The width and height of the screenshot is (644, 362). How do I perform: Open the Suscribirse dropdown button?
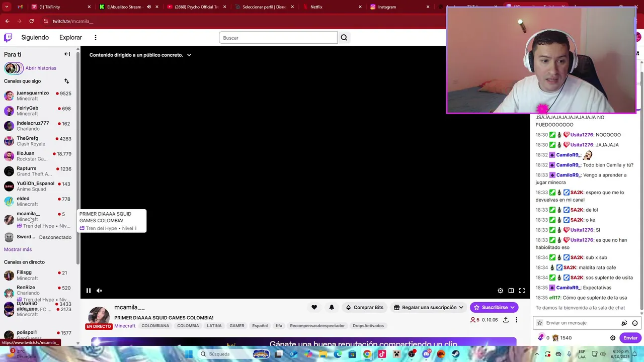point(494,307)
